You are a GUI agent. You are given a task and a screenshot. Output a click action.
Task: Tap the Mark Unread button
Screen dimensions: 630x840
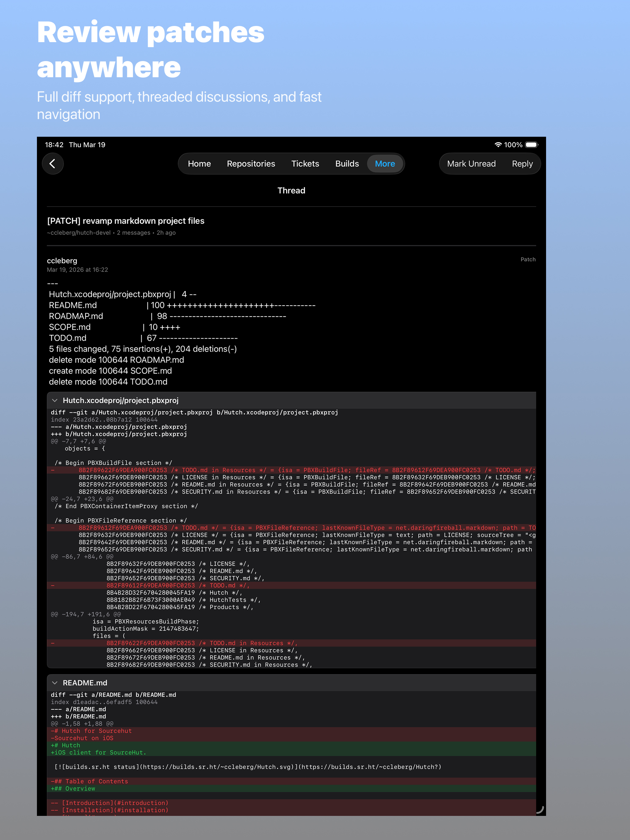(471, 164)
